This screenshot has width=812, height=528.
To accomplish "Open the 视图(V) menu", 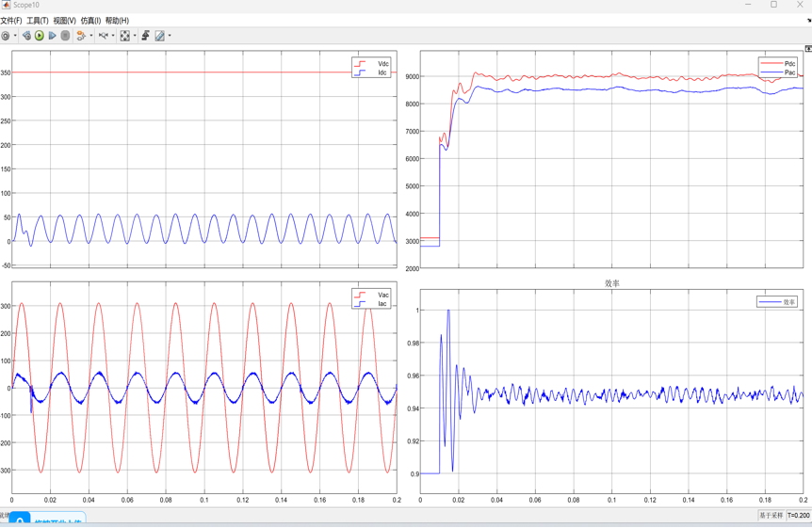I will coord(64,21).
